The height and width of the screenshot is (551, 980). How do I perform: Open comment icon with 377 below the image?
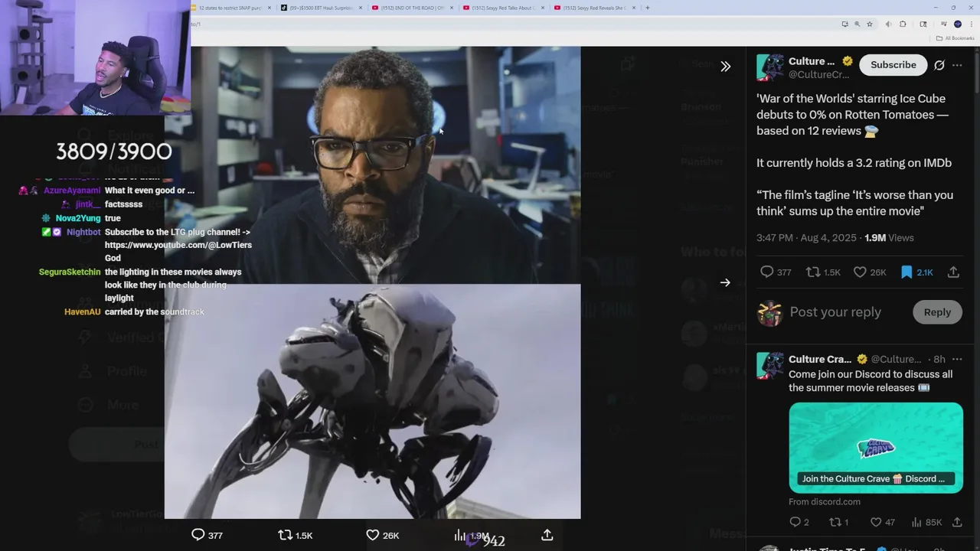tap(207, 535)
